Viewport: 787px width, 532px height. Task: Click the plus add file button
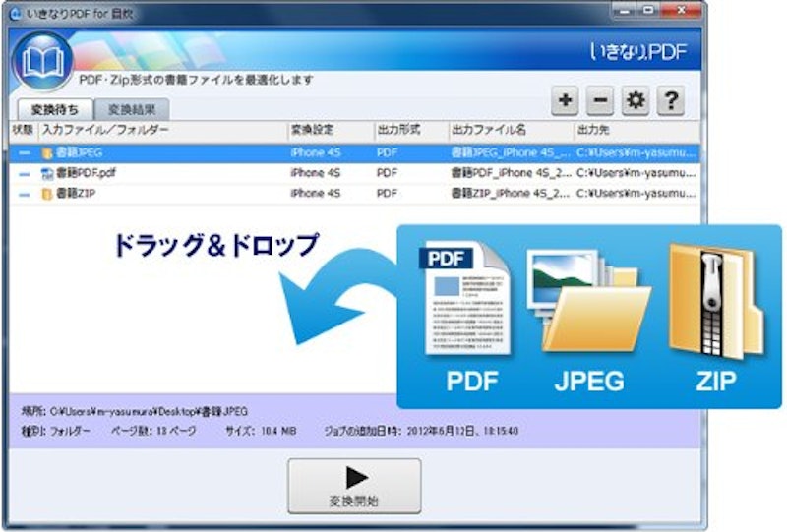tap(565, 100)
